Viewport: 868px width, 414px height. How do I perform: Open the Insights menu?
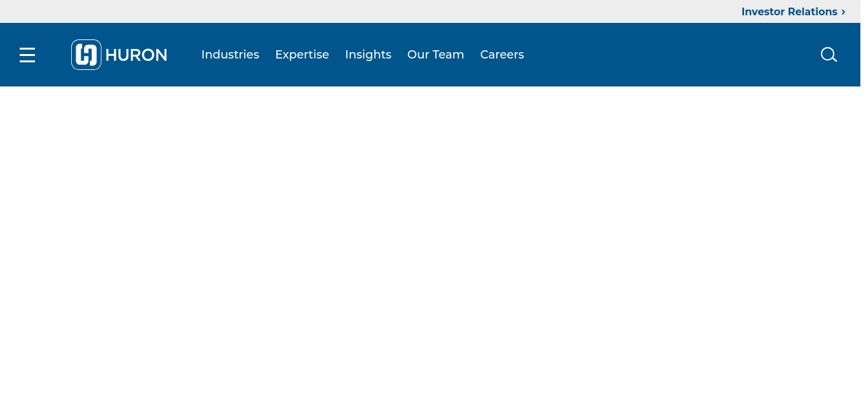click(x=368, y=55)
